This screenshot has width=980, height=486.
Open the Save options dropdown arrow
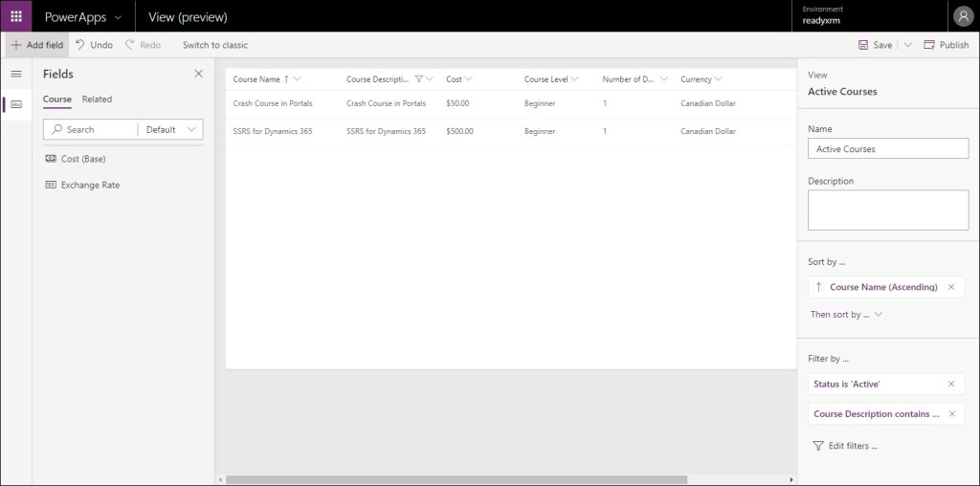pos(907,45)
